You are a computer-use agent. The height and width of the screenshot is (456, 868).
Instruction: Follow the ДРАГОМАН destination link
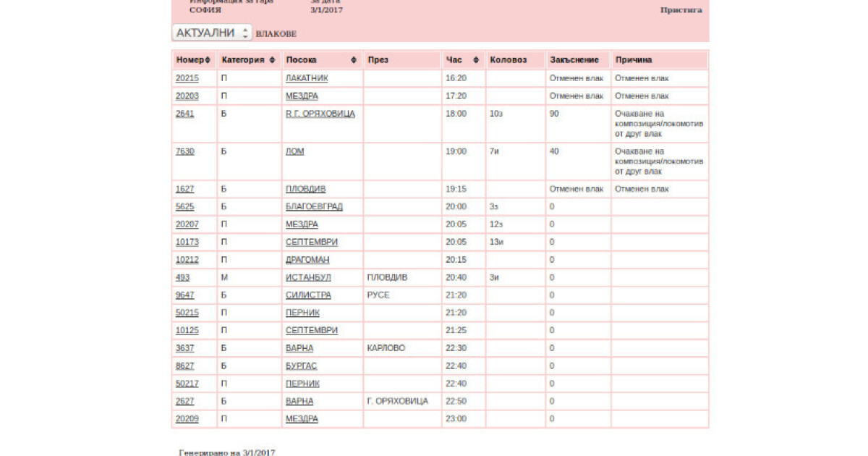coord(307,260)
